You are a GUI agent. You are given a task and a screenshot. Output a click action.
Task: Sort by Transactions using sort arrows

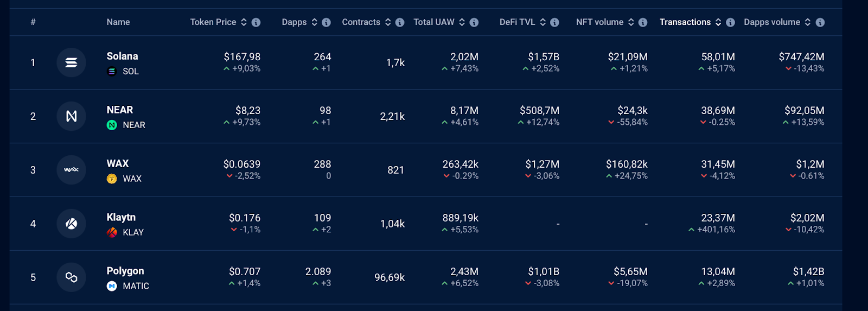click(718, 22)
